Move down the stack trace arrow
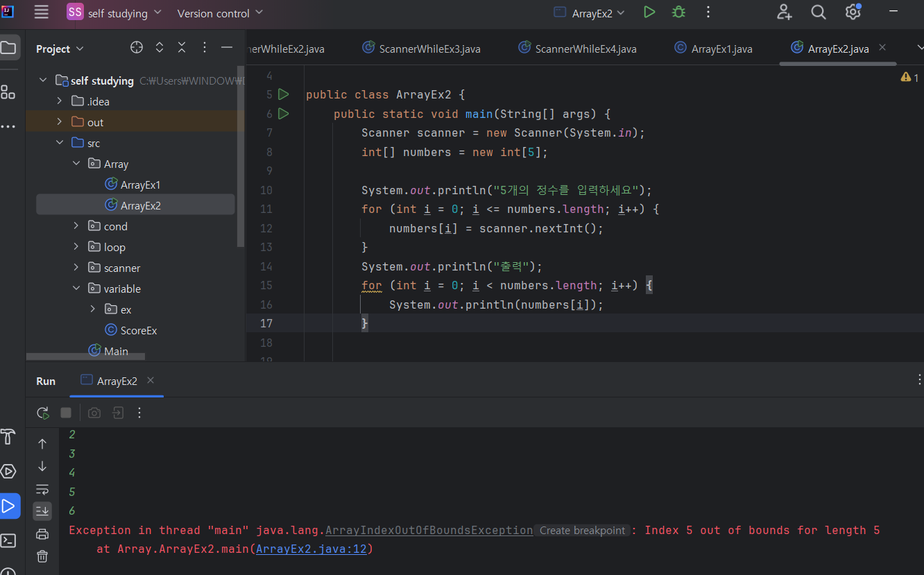The width and height of the screenshot is (924, 575). (x=42, y=466)
